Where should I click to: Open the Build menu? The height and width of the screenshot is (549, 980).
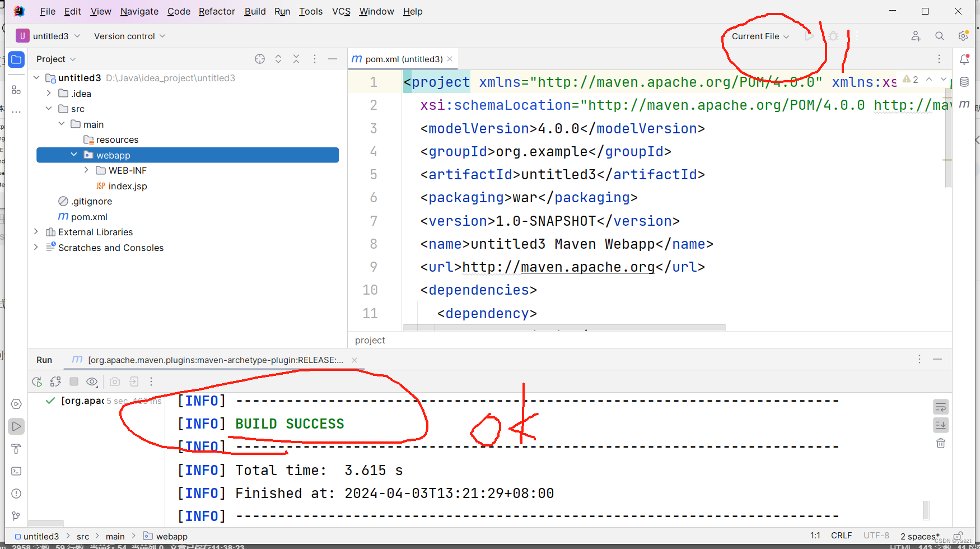(x=255, y=11)
